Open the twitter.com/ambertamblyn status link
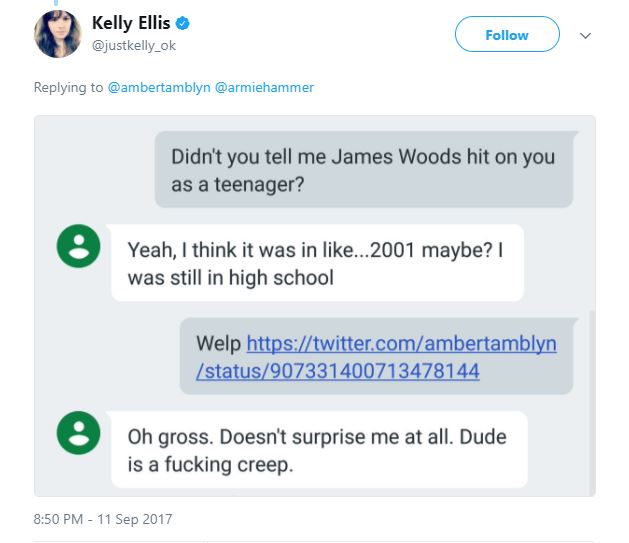 click(x=400, y=357)
